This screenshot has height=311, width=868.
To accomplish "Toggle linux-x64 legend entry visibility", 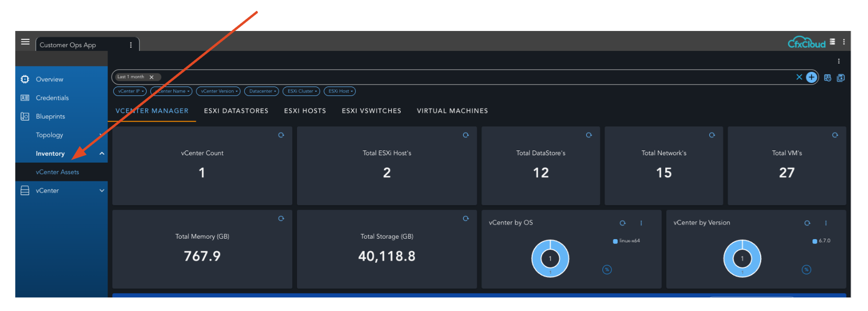I will [629, 241].
